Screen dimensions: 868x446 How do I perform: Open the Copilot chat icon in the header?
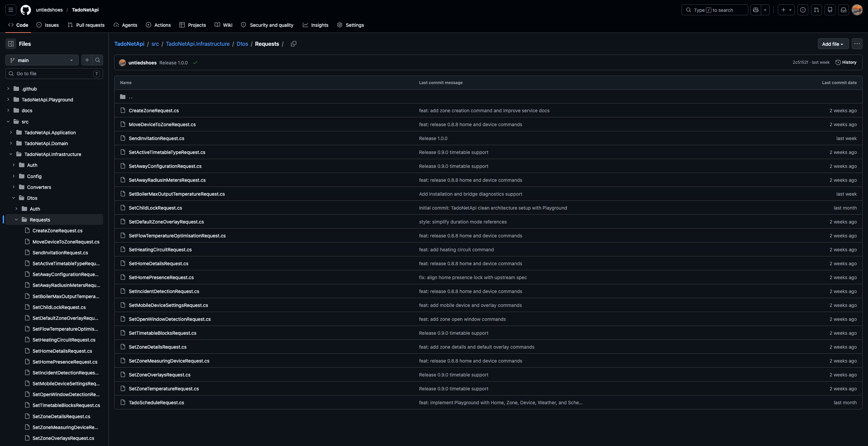[x=756, y=10]
